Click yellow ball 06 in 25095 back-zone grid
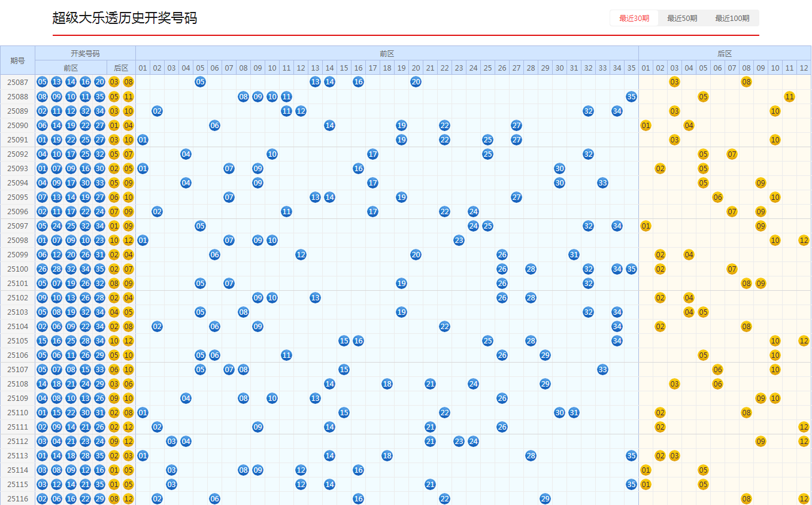812x505 pixels. (717, 197)
